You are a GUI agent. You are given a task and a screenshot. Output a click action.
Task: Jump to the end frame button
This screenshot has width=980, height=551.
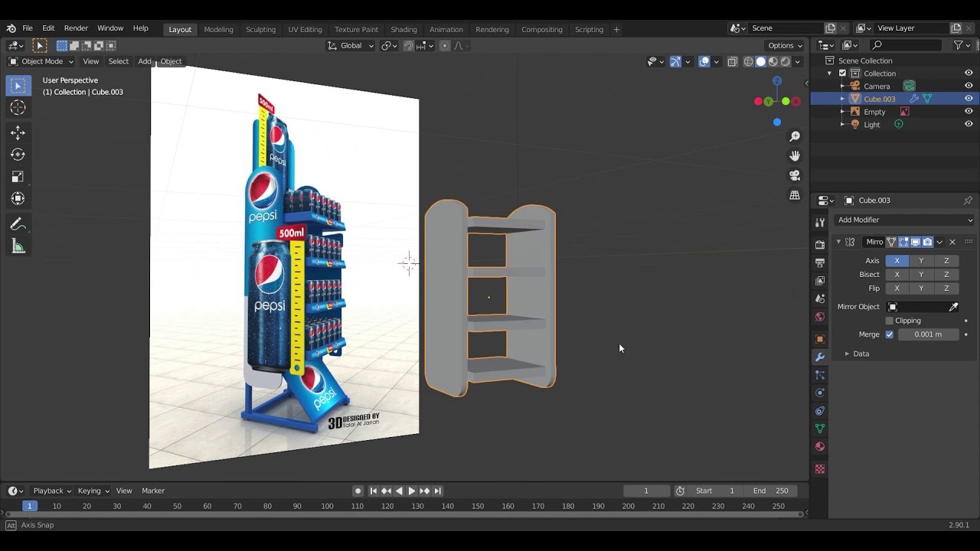click(x=437, y=491)
